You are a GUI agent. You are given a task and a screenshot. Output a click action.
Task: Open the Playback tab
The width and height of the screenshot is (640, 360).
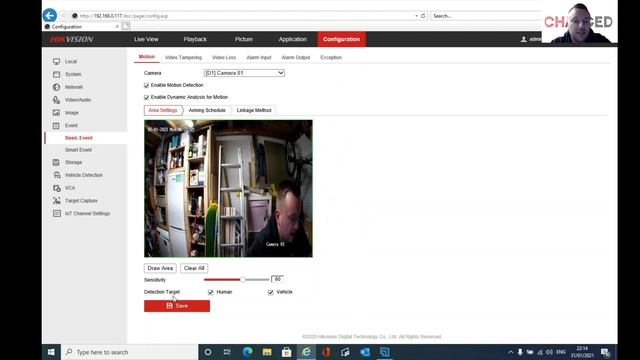(x=195, y=39)
